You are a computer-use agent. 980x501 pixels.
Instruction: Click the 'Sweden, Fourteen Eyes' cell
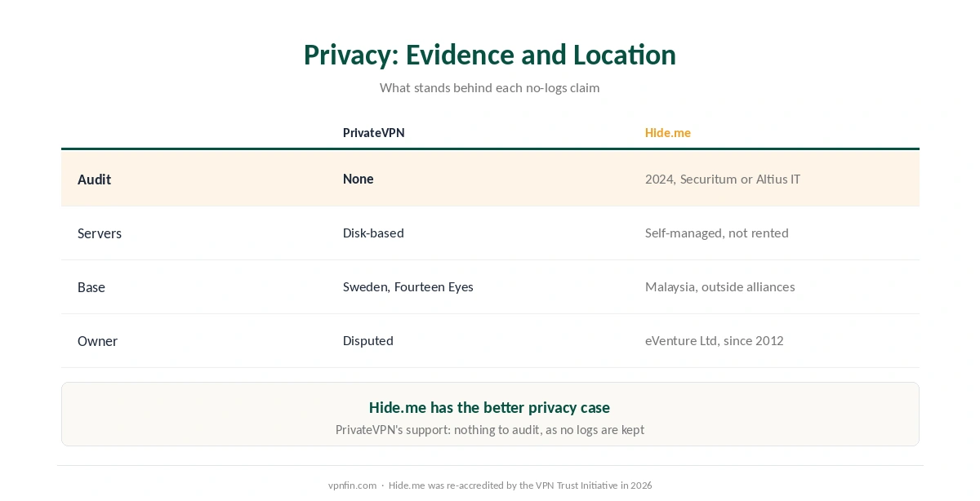tap(408, 287)
